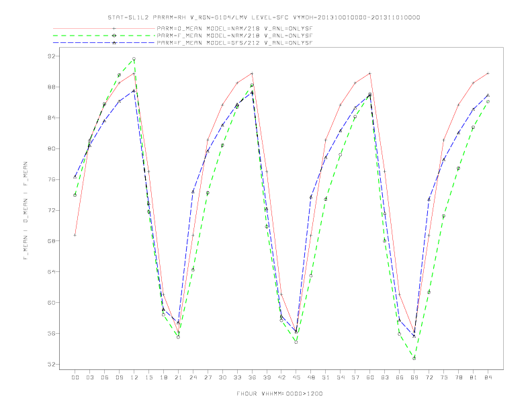
Task: Click forecast hour 00 on horizontal axis
Action: point(75,377)
